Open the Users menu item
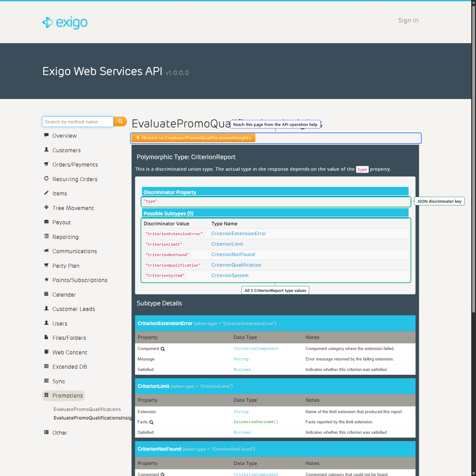Screen dimensions: 476x476 [x=60, y=324]
